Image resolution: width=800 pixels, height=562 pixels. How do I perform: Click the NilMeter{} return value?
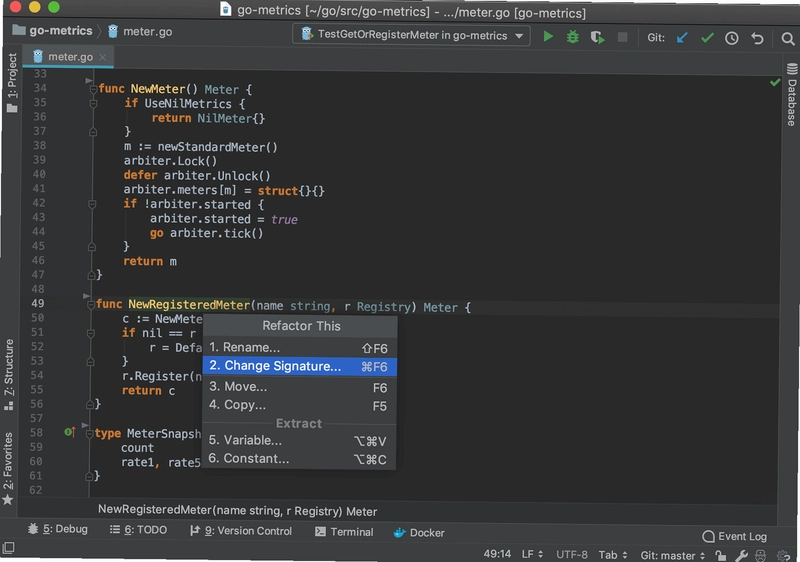pyautogui.click(x=231, y=118)
